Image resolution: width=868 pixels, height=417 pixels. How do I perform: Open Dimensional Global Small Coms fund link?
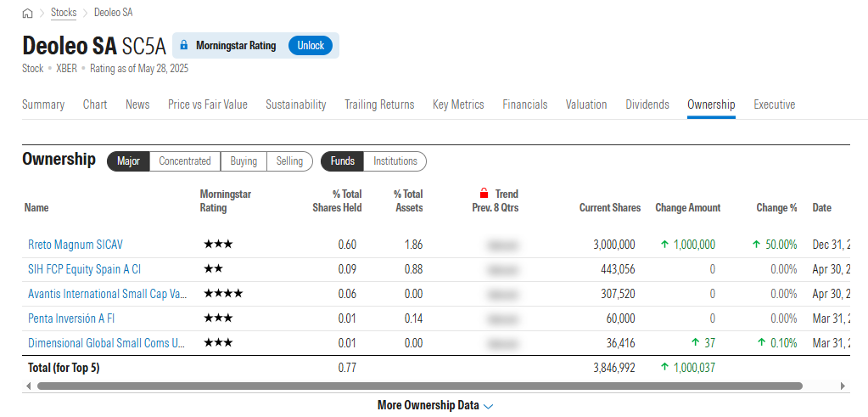click(106, 343)
